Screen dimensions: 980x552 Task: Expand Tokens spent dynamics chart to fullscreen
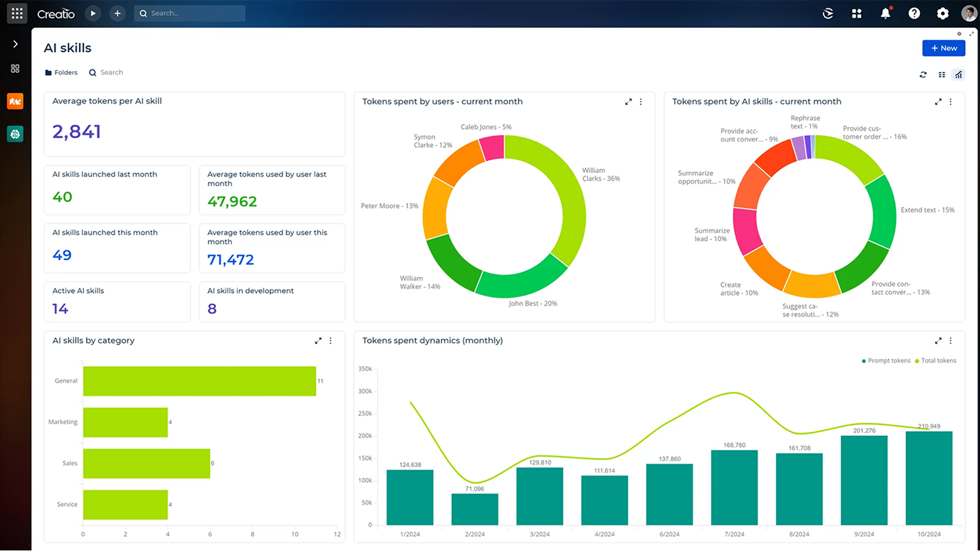(938, 340)
